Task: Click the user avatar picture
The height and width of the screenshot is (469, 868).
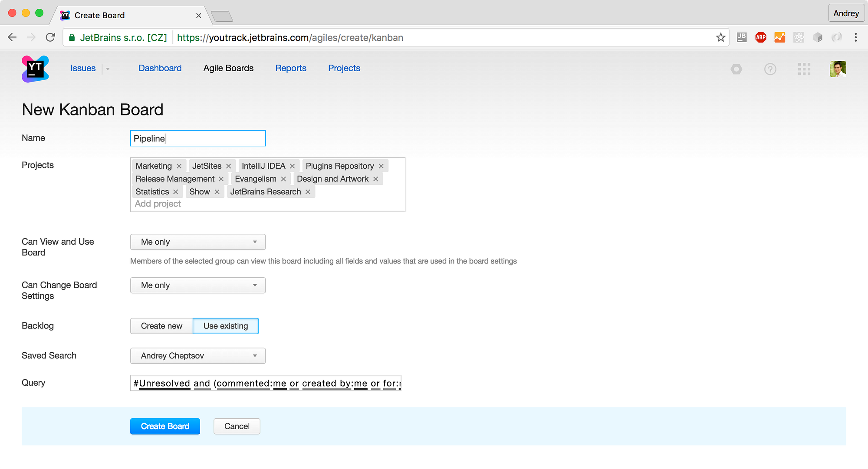Action: click(838, 69)
